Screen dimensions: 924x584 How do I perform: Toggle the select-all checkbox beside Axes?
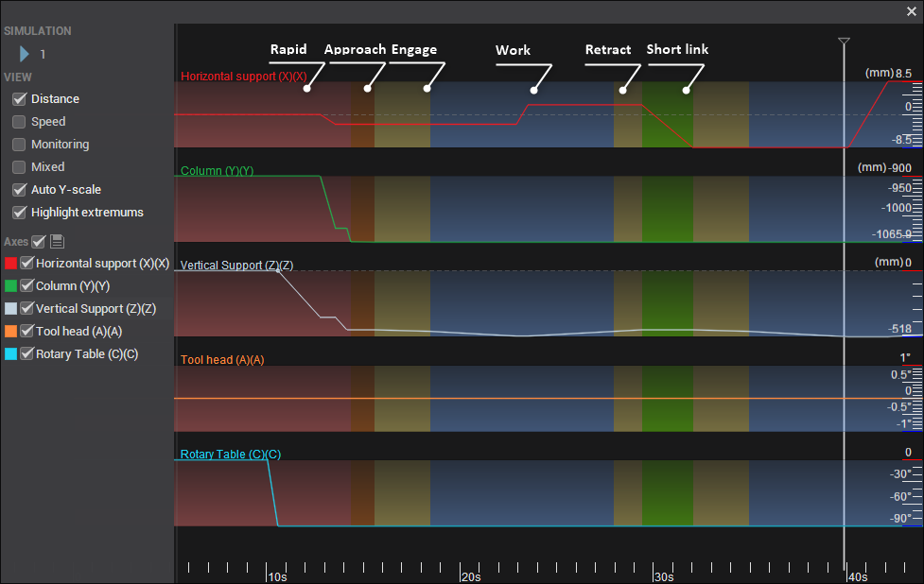pos(39,242)
